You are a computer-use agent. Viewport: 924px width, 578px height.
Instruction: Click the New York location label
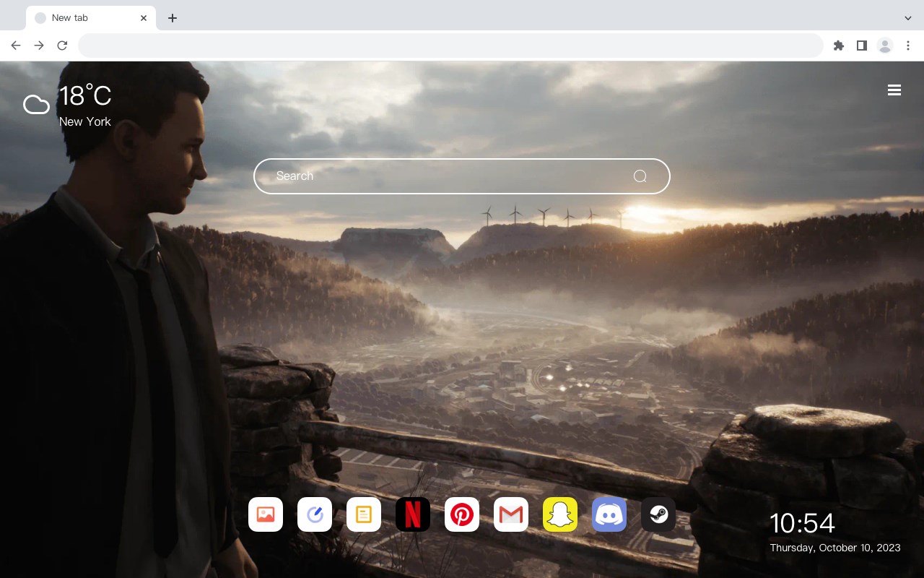pyautogui.click(x=85, y=121)
